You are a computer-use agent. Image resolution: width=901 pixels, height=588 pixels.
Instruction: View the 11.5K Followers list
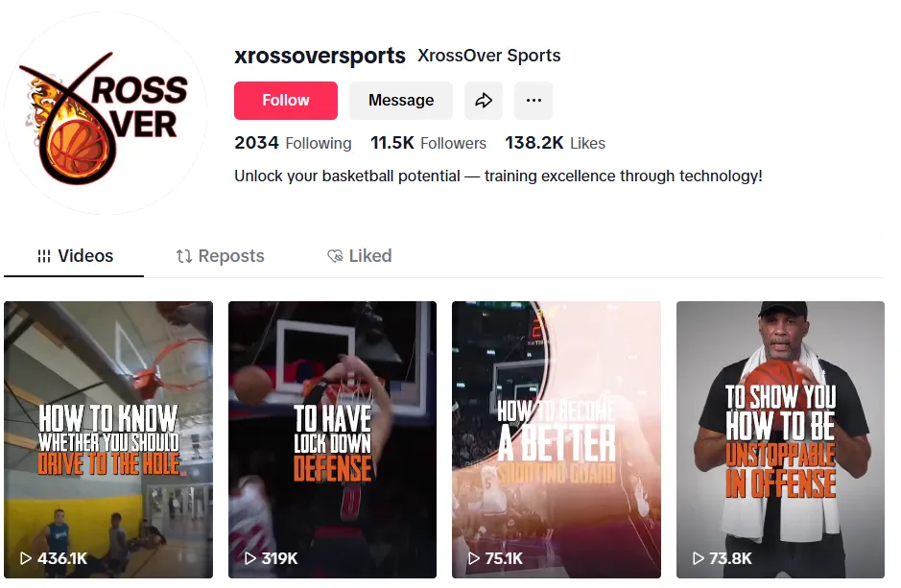[428, 143]
